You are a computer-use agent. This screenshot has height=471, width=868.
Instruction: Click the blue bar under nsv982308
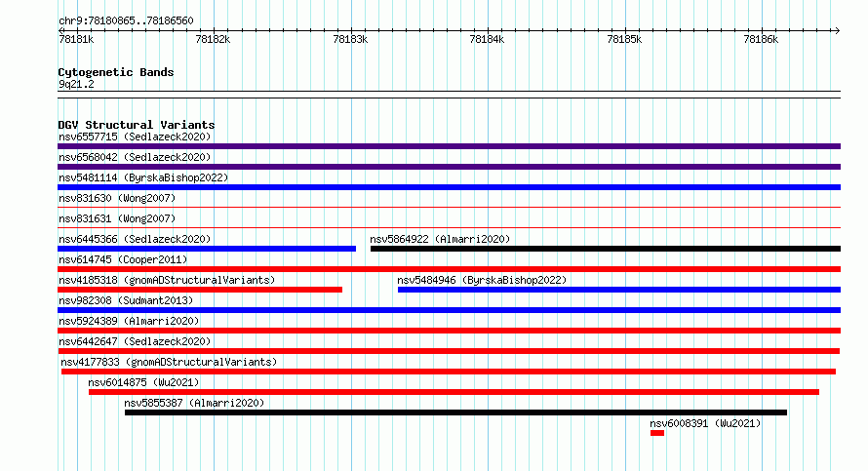pos(449,310)
